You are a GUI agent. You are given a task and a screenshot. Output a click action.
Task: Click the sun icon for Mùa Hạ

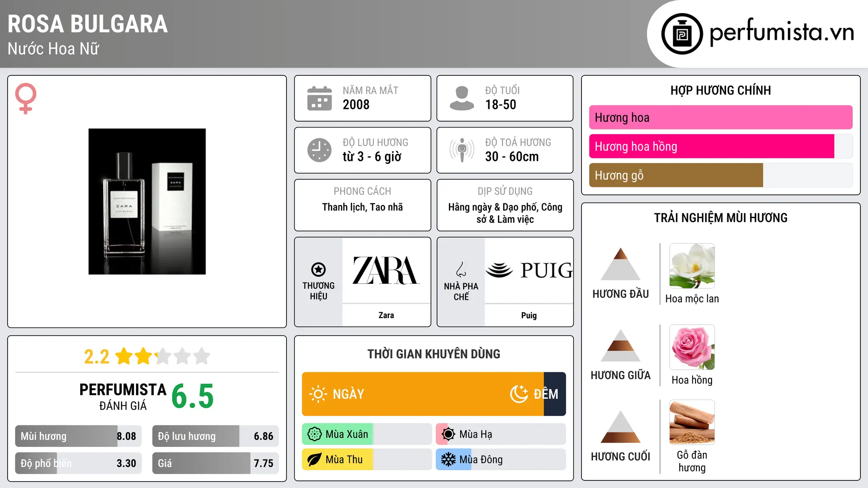coord(448,434)
